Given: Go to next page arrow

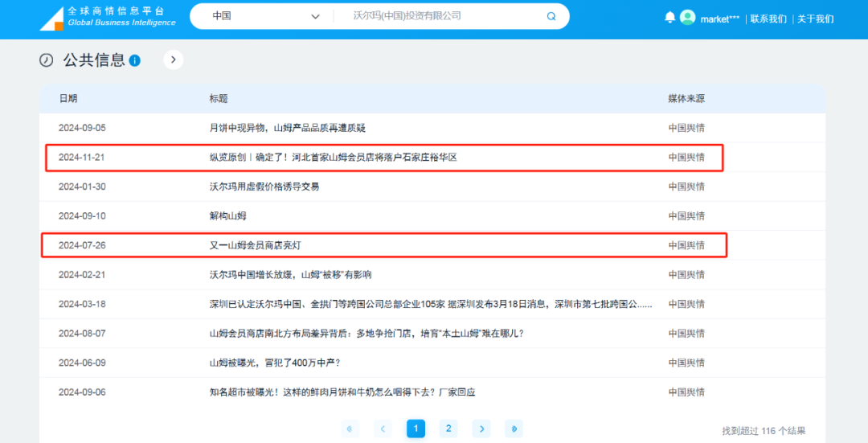Looking at the screenshot, I should point(481,429).
